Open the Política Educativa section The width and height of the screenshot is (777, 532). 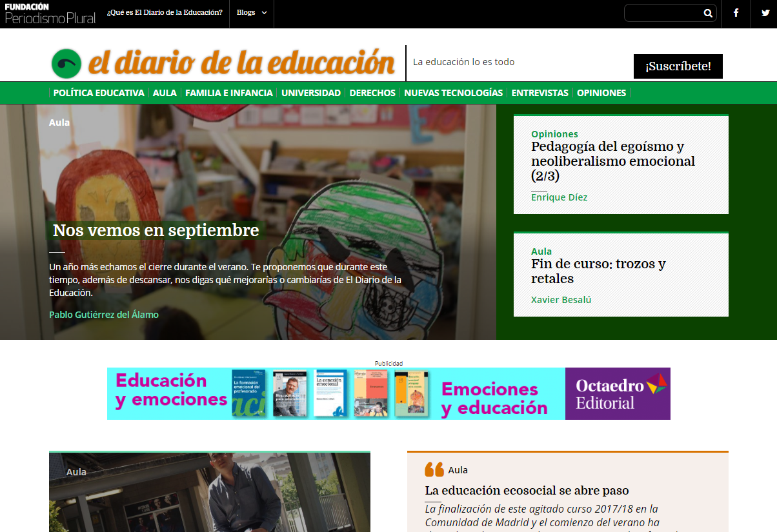pyautogui.click(x=99, y=93)
